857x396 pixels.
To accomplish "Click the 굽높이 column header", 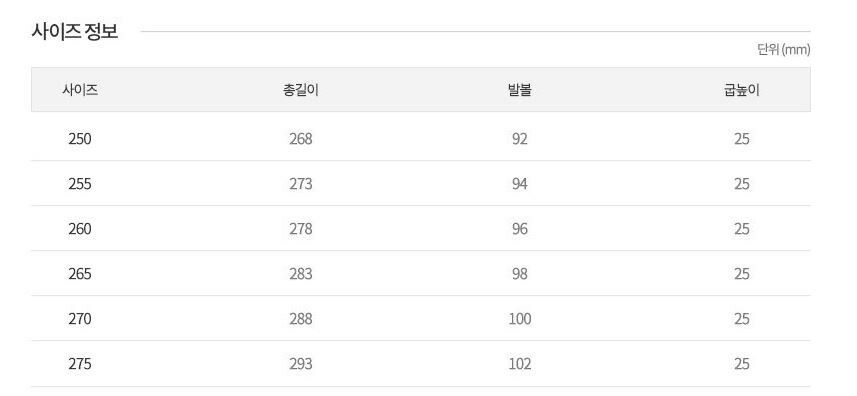I will click(742, 90).
